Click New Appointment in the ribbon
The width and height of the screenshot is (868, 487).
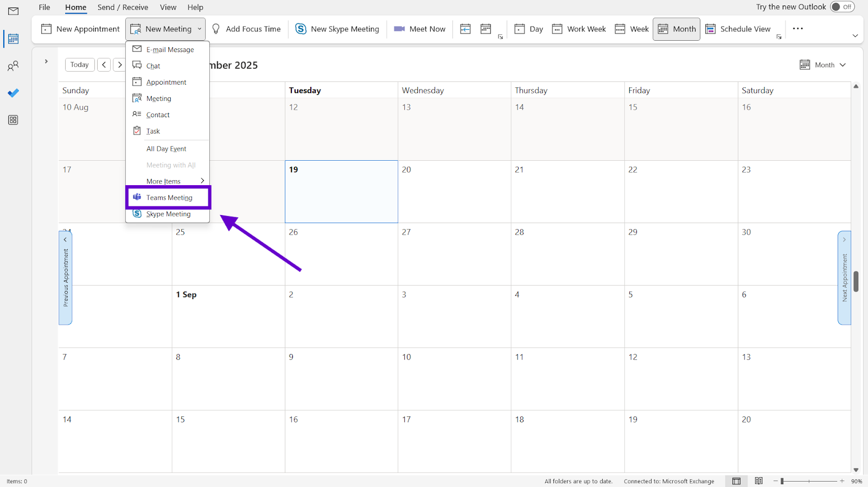coord(80,29)
